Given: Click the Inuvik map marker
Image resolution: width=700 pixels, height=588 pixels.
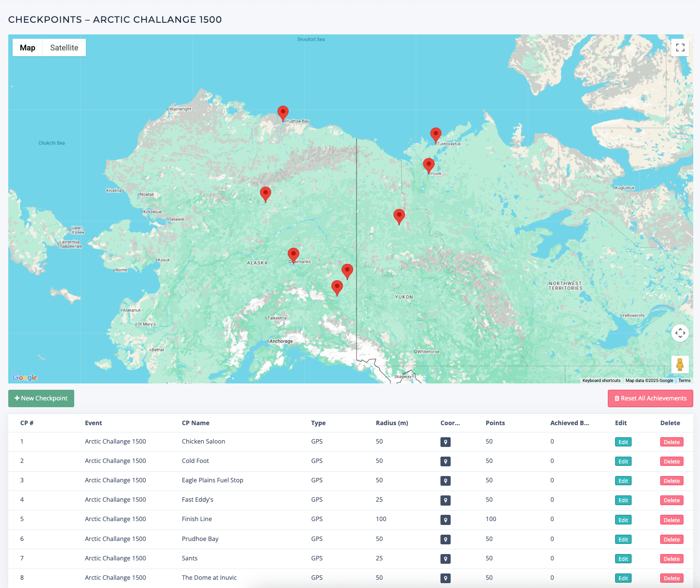Looking at the screenshot, I should [x=428, y=166].
